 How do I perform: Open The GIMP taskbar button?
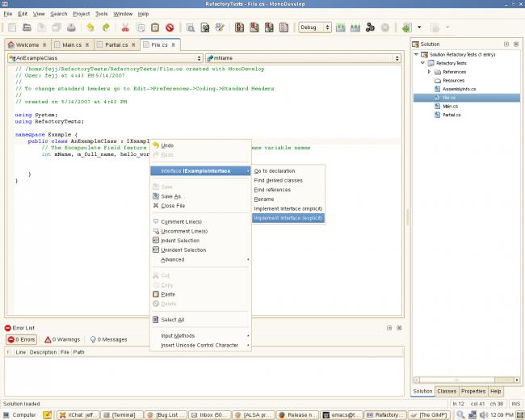[x=429, y=415]
